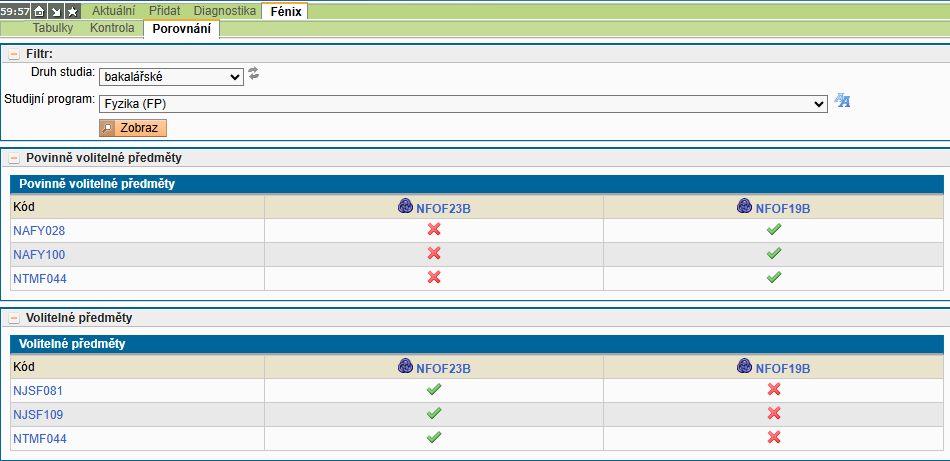
Task: Open course link NAFY028
Action: point(39,231)
